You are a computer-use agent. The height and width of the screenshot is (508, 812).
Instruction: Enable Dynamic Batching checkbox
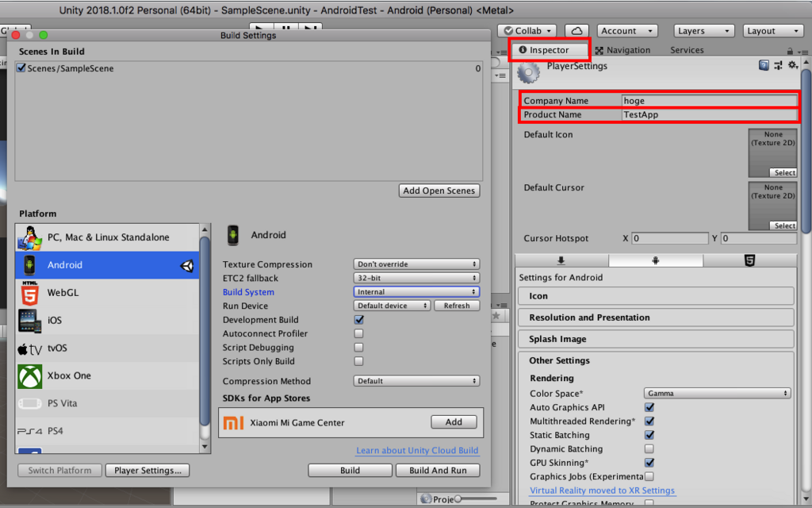[649, 449]
